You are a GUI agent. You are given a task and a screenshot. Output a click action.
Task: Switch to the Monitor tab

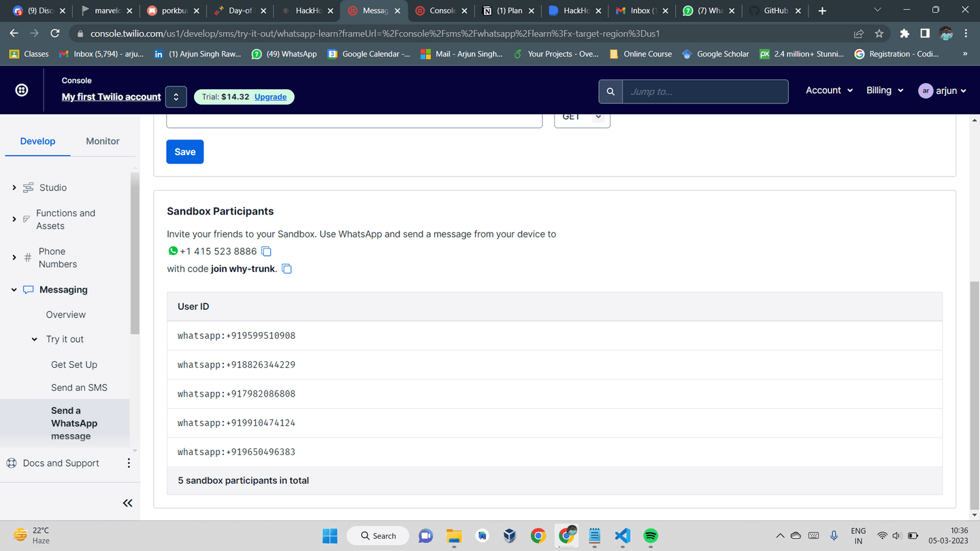[103, 141]
